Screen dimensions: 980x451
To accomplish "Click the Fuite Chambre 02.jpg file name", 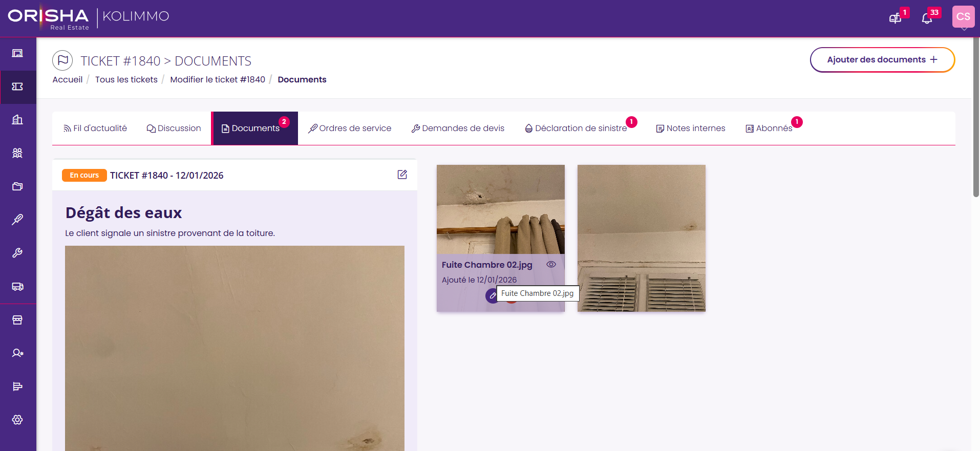I will (x=487, y=265).
